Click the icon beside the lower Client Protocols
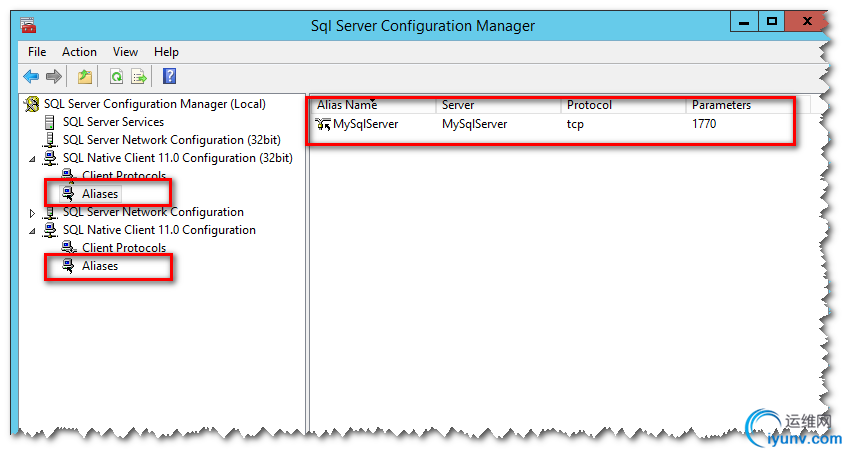Viewport: 848px width, 455px height. click(68, 248)
